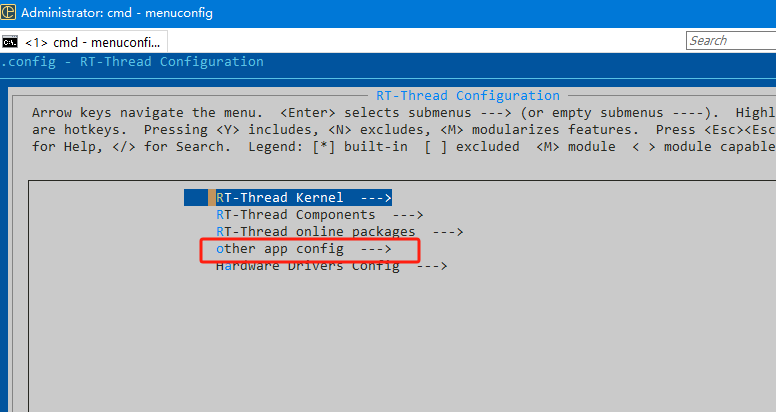Click the console icon on the tab
The image size is (776, 412).
coord(10,42)
